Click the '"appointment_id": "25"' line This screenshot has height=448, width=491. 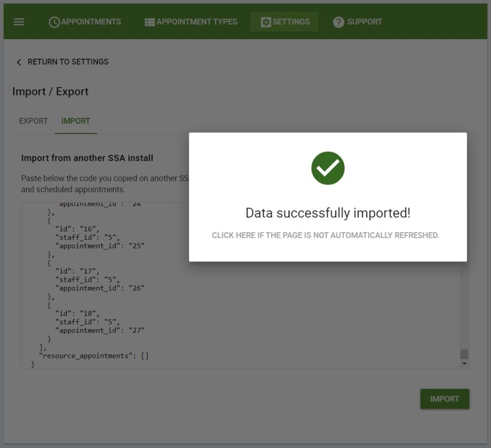pos(100,246)
